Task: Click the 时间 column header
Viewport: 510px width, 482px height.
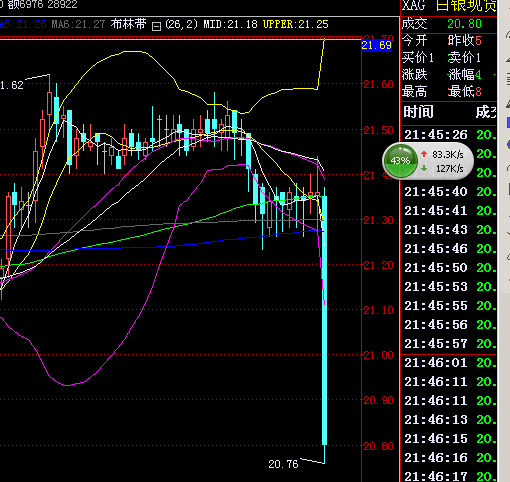Action: (x=418, y=112)
